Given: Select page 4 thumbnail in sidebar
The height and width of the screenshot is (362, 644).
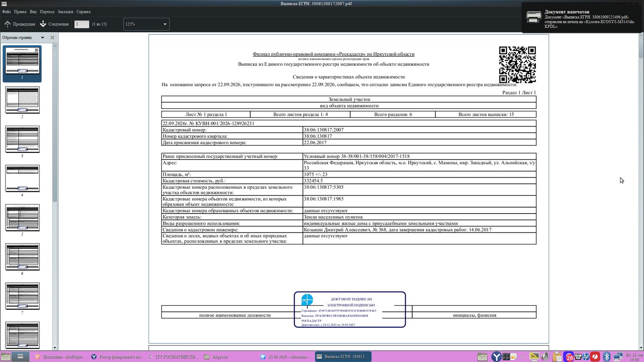Looking at the screenshot, I should [22, 178].
